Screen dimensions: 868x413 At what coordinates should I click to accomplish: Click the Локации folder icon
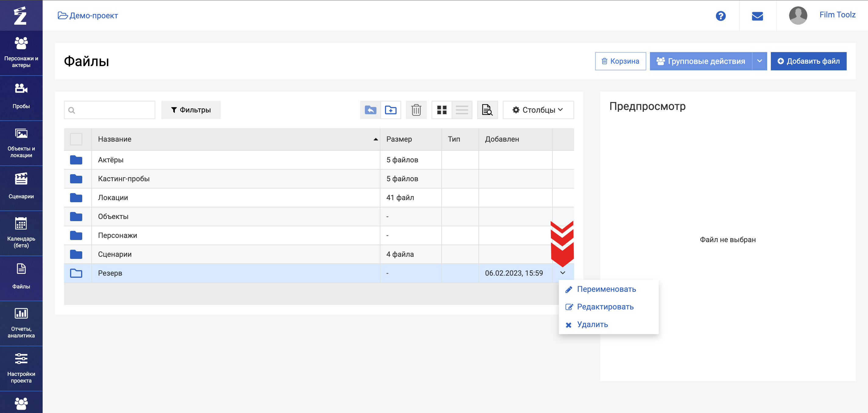coord(76,197)
